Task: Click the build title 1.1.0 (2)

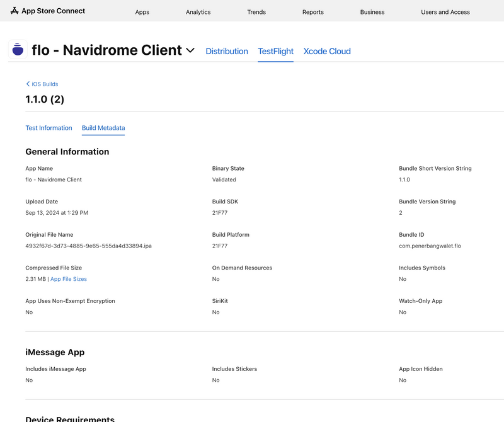Action: [45, 100]
